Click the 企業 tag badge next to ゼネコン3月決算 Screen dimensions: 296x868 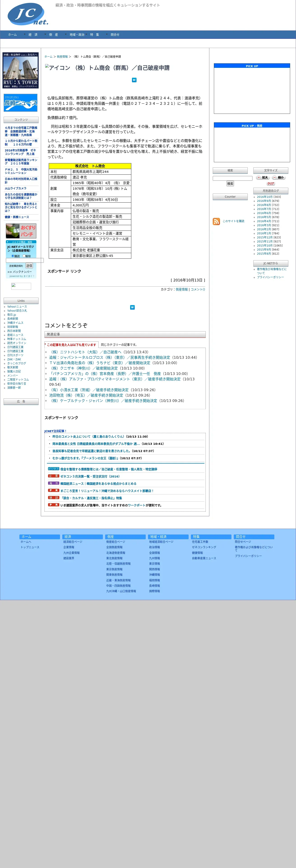[x=54, y=476]
